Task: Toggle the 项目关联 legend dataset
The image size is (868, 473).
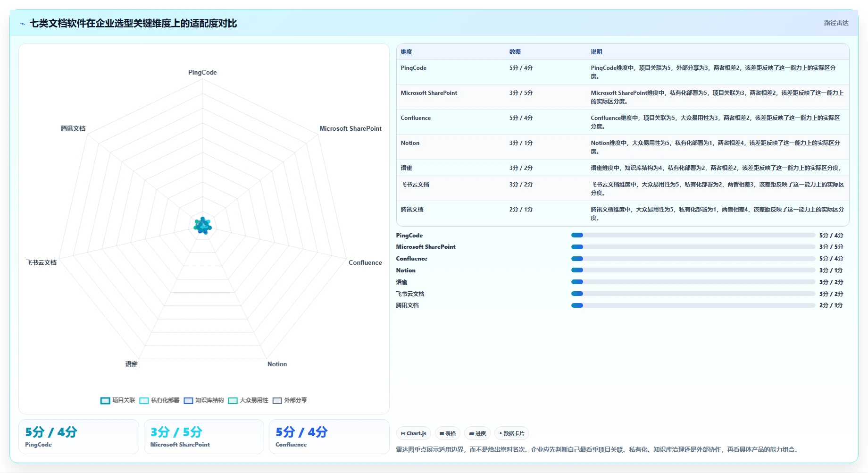Action: pyautogui.click(x=117, y=400)
